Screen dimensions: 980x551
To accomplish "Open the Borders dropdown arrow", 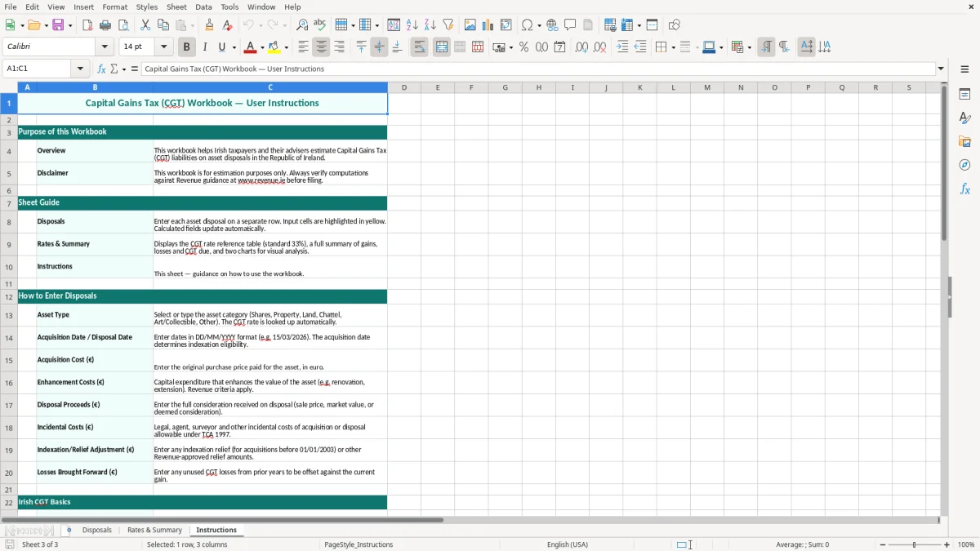I will click(673, 47).
